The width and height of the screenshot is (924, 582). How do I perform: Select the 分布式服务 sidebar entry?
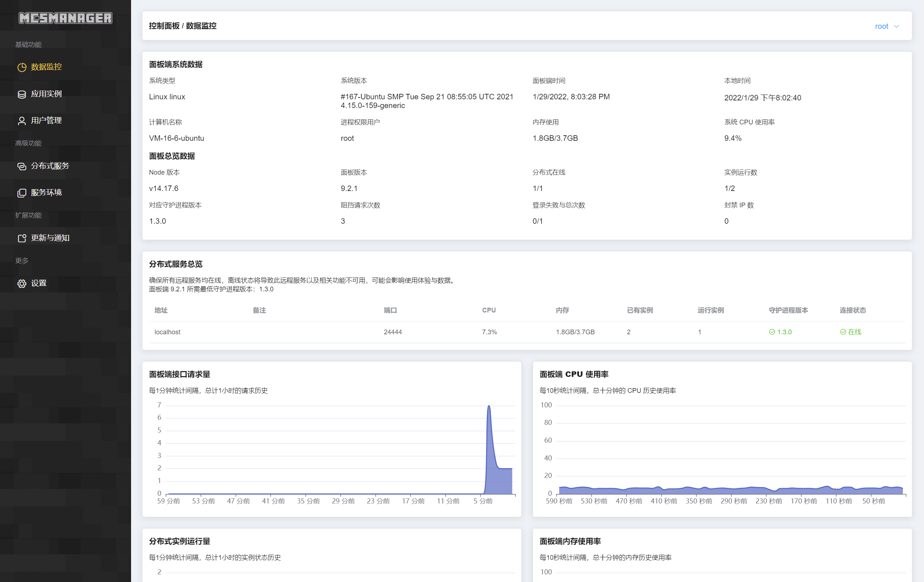coord(50,166)
